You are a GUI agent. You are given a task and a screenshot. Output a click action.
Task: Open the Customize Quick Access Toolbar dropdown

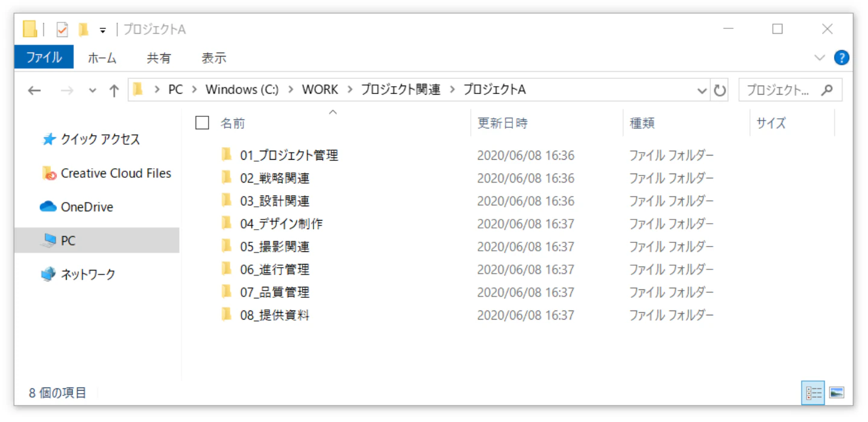click(103, 30)
